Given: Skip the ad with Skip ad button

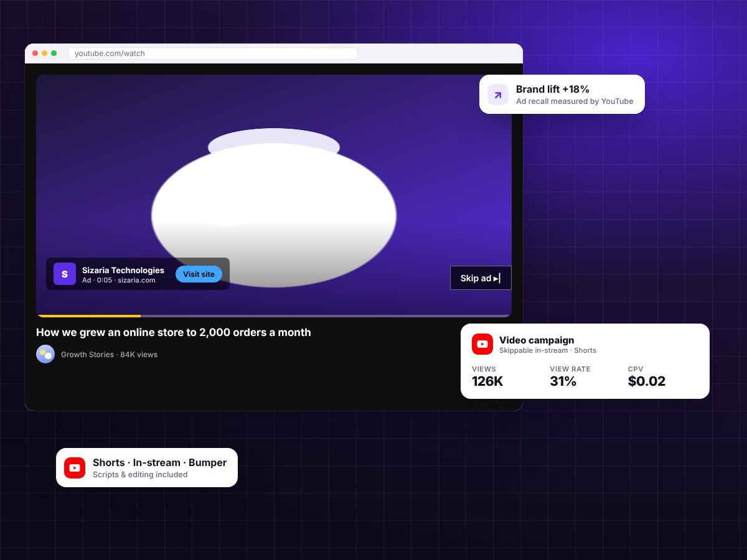Looking at the screenshot, I should (481, 278).
